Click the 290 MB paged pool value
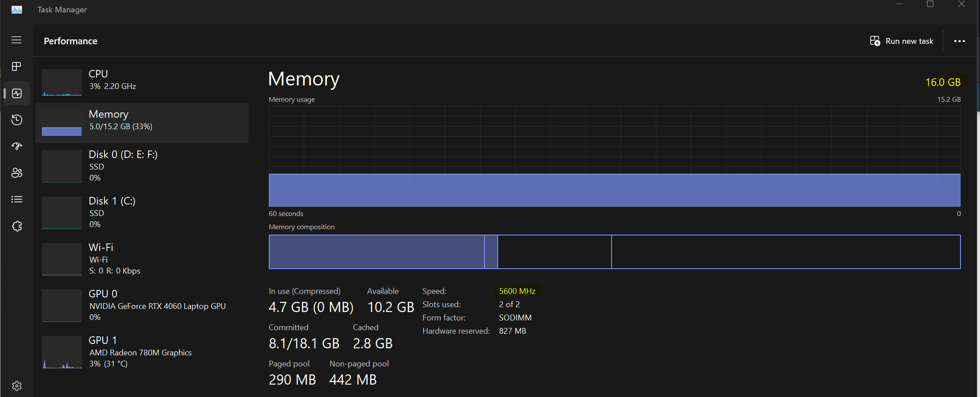 click(292, 380)
